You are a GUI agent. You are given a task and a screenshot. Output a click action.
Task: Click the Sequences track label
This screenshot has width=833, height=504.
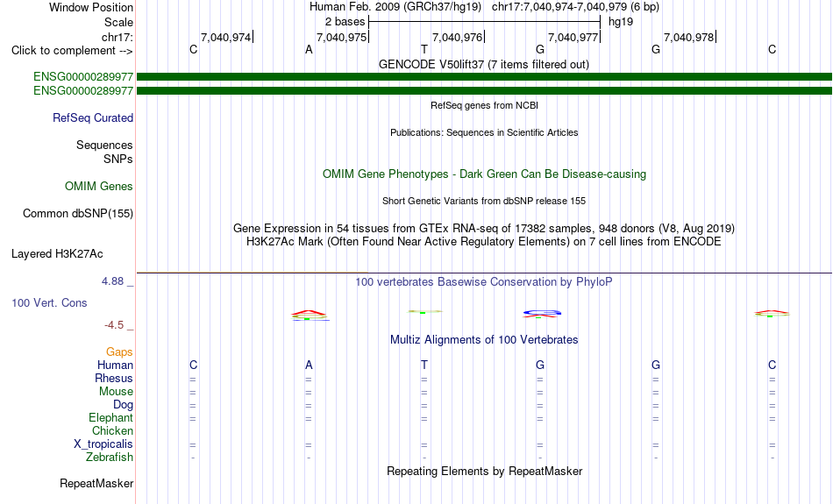(x=104, y=145)
